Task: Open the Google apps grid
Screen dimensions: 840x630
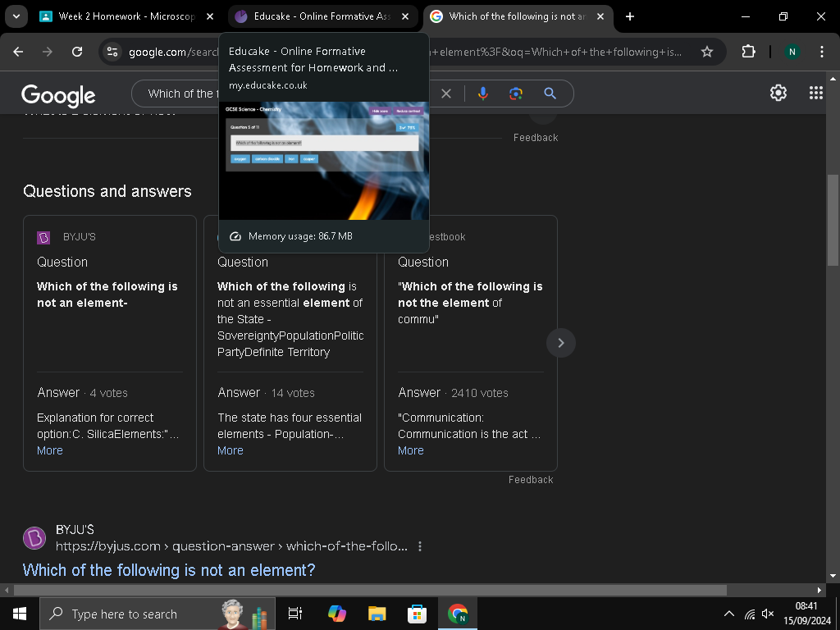Action: coord(816,94)
